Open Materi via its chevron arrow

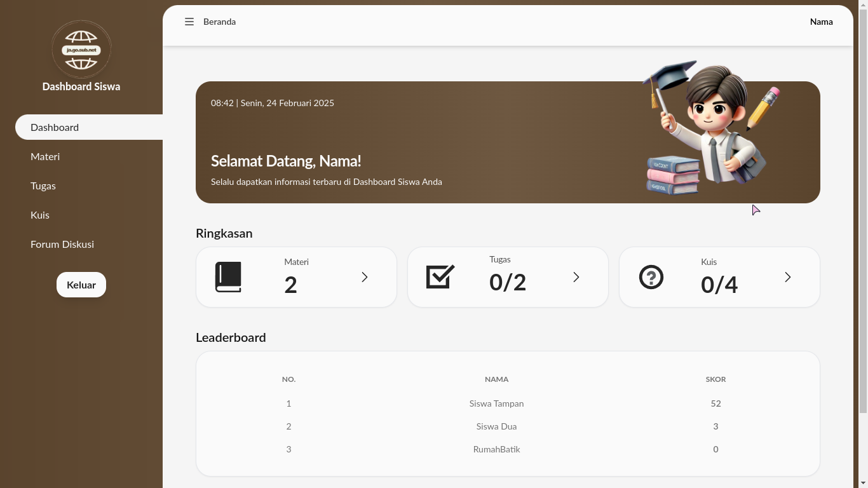tap(365, 277)
